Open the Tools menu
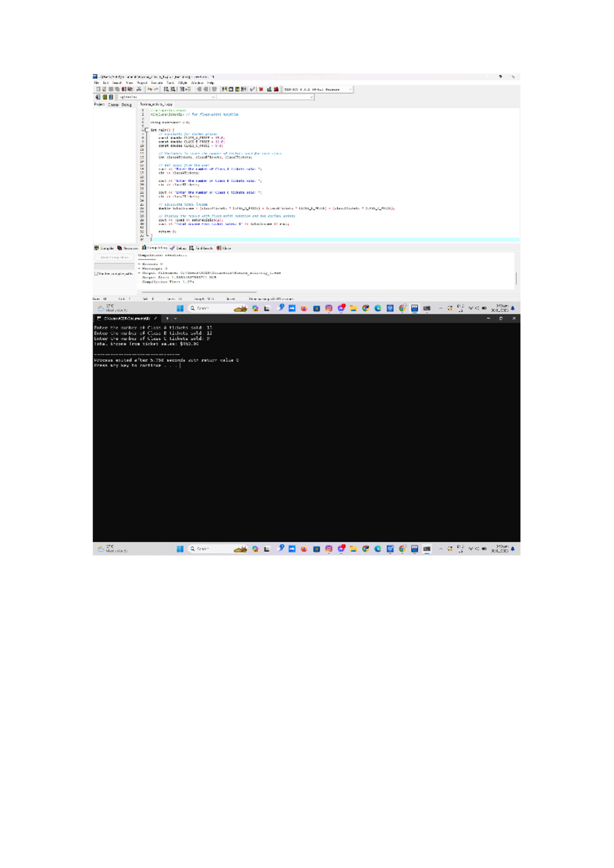This screenshot has width=614, height=868. pyautogui.click(x=170, y=82)
